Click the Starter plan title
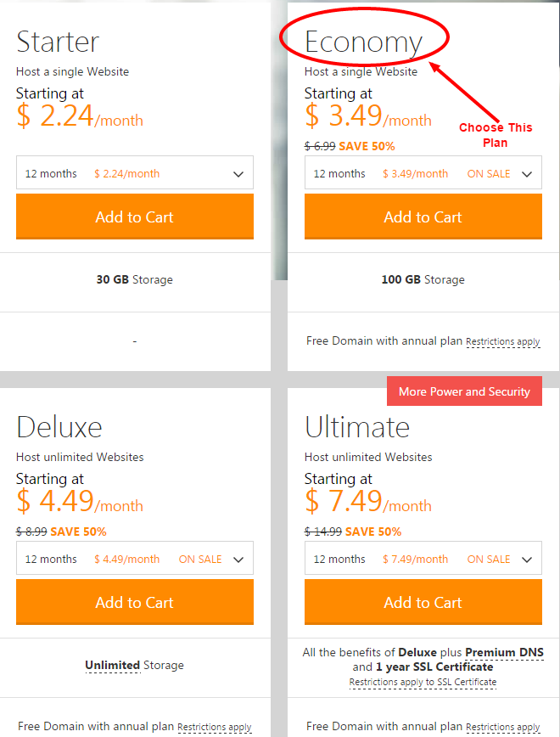 tap(58, 42)
